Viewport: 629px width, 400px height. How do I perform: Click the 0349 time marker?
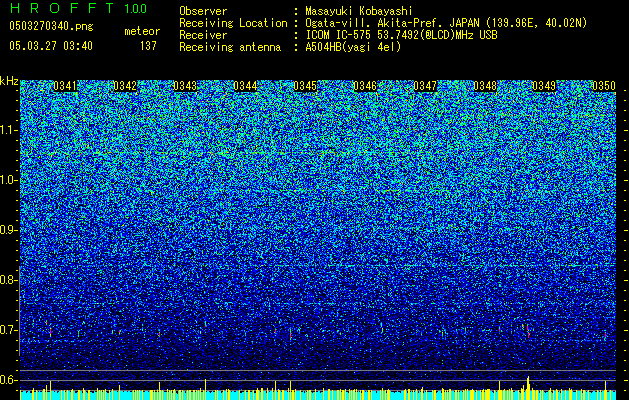[x=544, y=86]
